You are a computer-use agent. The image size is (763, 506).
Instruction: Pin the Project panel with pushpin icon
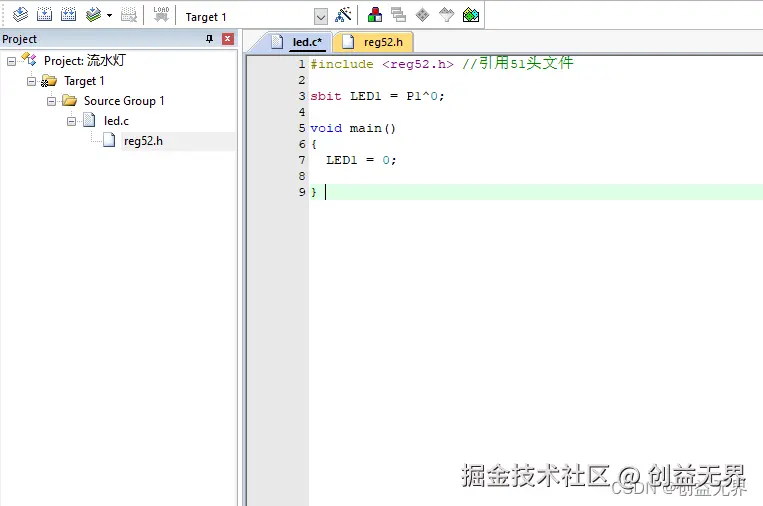coord(209,38)
